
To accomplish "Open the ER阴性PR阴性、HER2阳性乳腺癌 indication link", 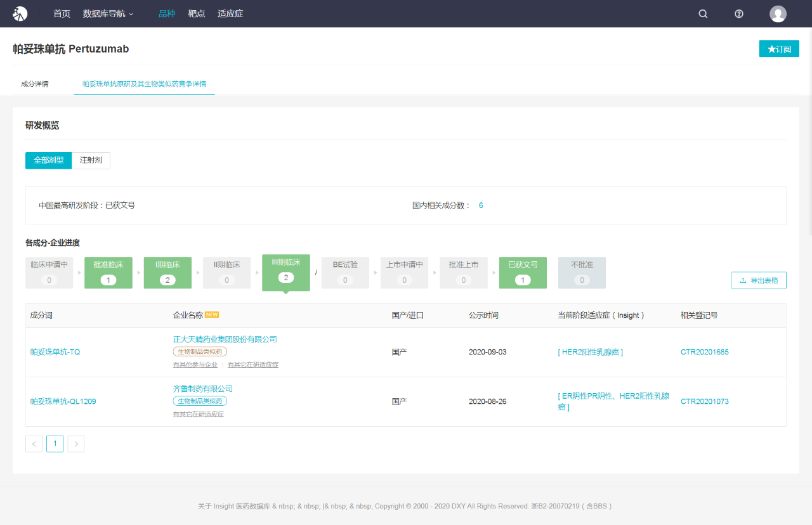I will [x=613, y=401].
